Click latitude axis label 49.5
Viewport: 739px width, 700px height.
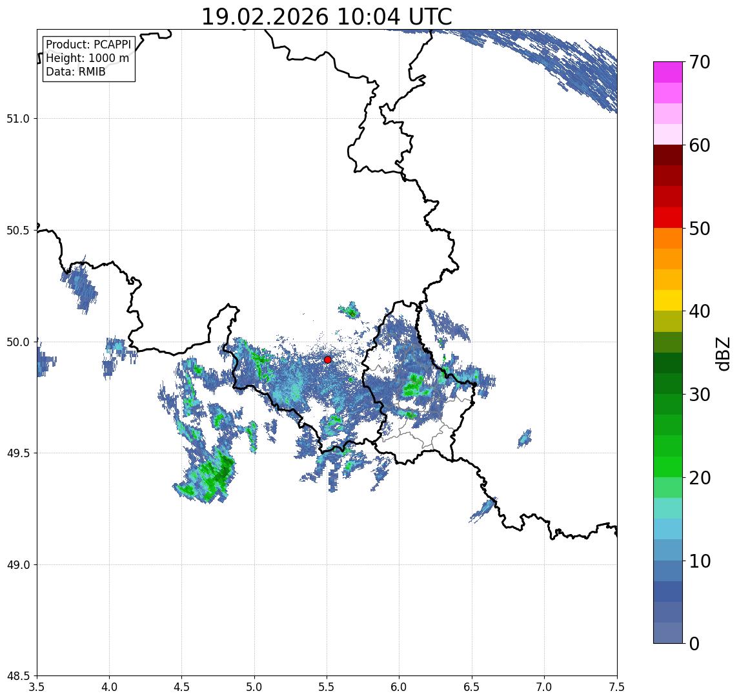[x=18, y=453]
